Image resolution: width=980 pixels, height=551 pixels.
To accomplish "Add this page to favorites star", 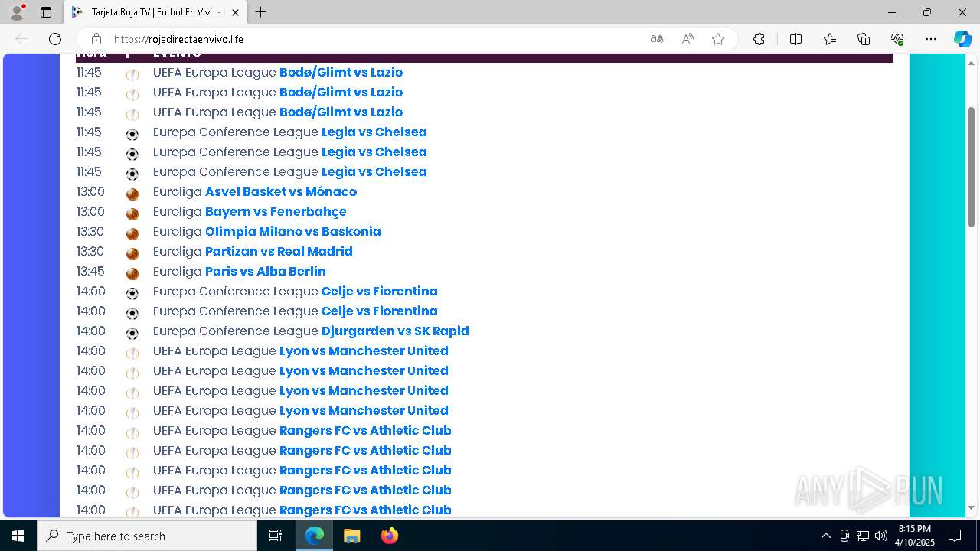I will click(718, 39).
